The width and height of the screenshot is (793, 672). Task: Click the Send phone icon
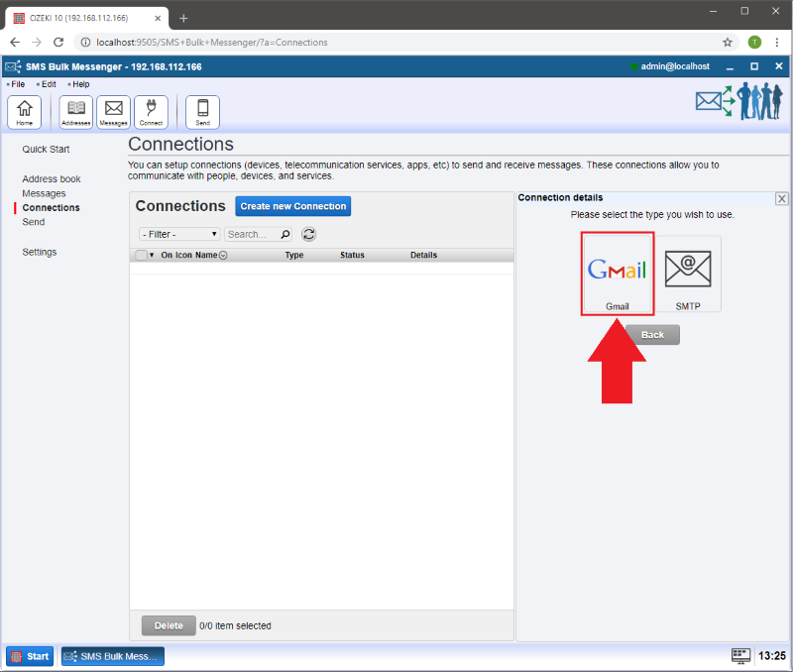coord(202,112)
